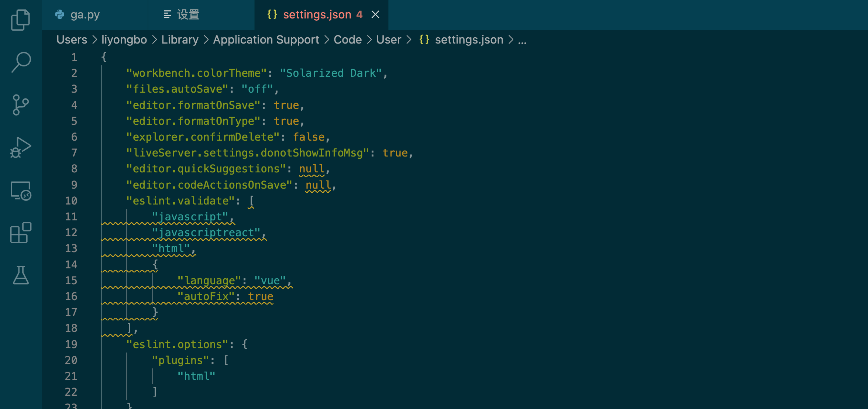Switch to the 设置 settings tab
The height and width of the screenshot is (409, 868).
(x=201, y=15)
